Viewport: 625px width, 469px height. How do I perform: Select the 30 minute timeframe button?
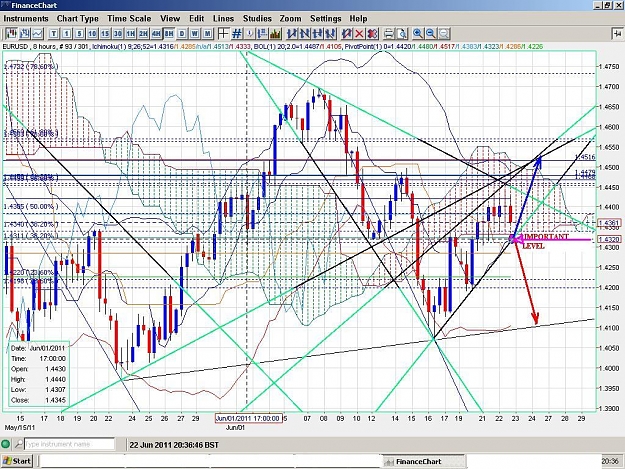click(118, 33)
